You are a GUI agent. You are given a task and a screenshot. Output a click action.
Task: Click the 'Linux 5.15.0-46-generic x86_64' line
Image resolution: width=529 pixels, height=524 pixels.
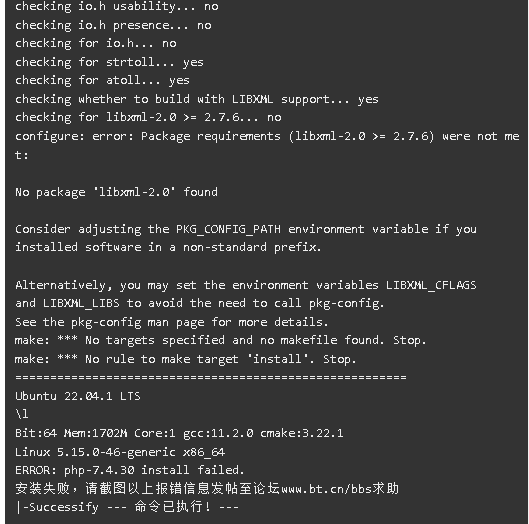[120, 452]
